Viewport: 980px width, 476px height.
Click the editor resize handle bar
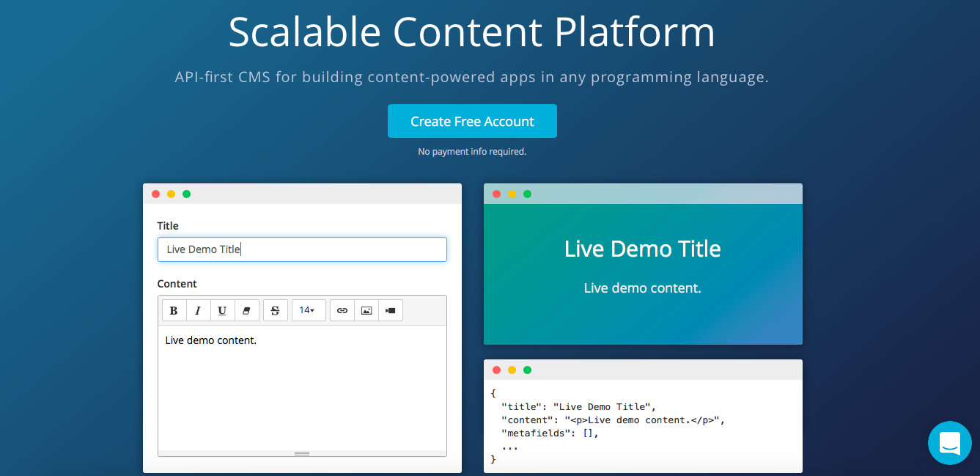[x=302, y=453]
